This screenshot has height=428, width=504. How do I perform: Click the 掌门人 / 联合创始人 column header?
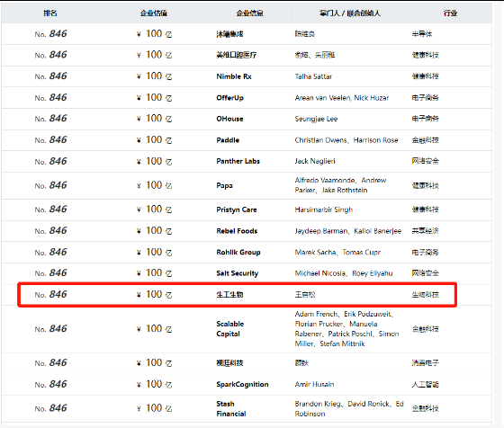(350, 13)
